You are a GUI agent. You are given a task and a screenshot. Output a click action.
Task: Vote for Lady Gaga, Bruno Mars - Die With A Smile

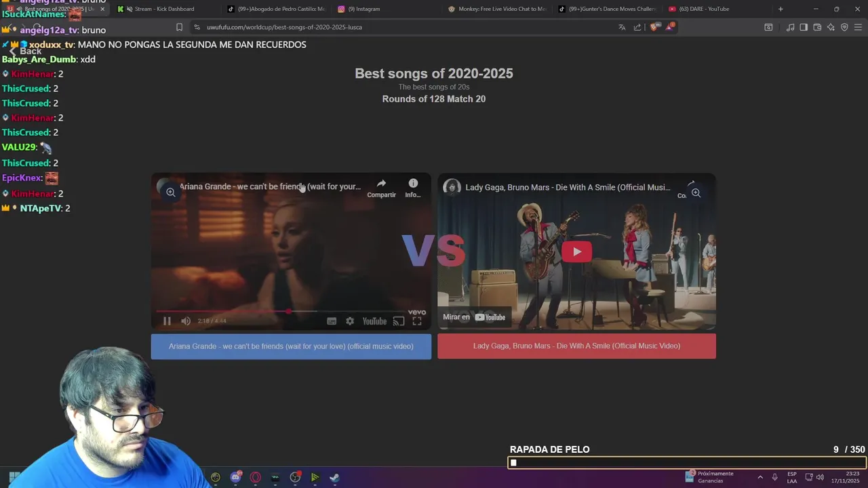pyautogui.click(x=576, y=346)
